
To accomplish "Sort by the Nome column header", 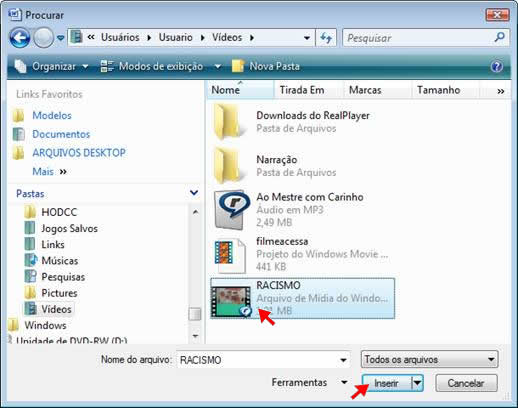I will click(x=241, y=90).
